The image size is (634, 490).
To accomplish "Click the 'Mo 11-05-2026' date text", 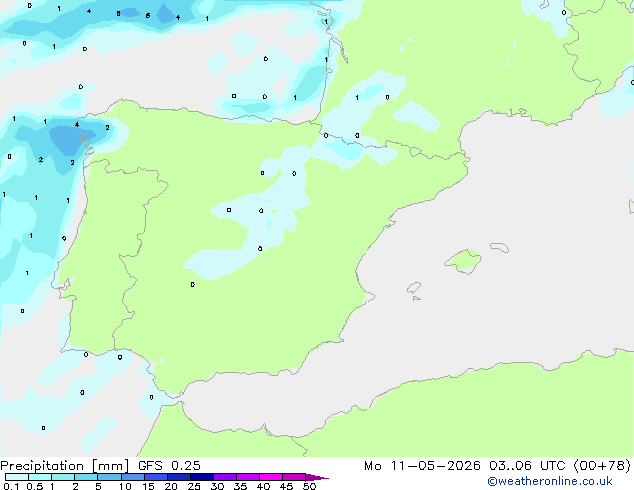I will coord(422,466).
